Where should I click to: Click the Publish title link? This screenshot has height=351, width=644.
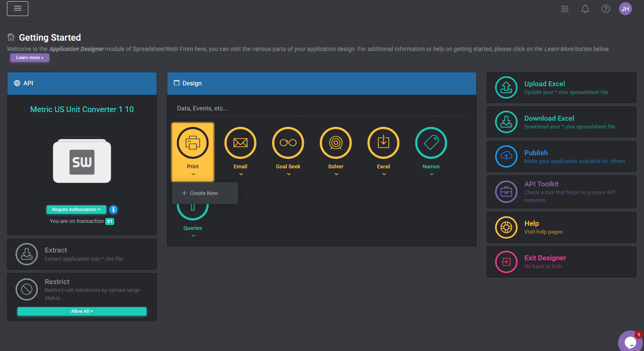[x=536, y=153]
